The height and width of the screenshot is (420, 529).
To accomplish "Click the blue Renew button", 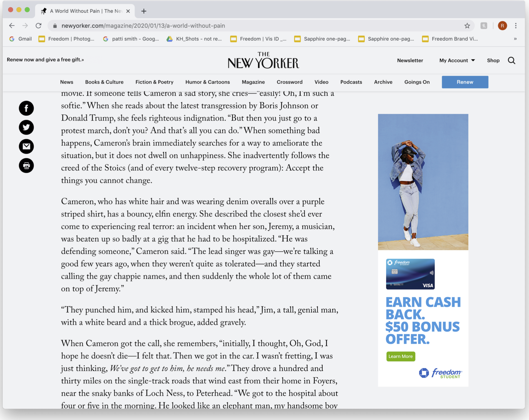I will [x=465, y=82].
